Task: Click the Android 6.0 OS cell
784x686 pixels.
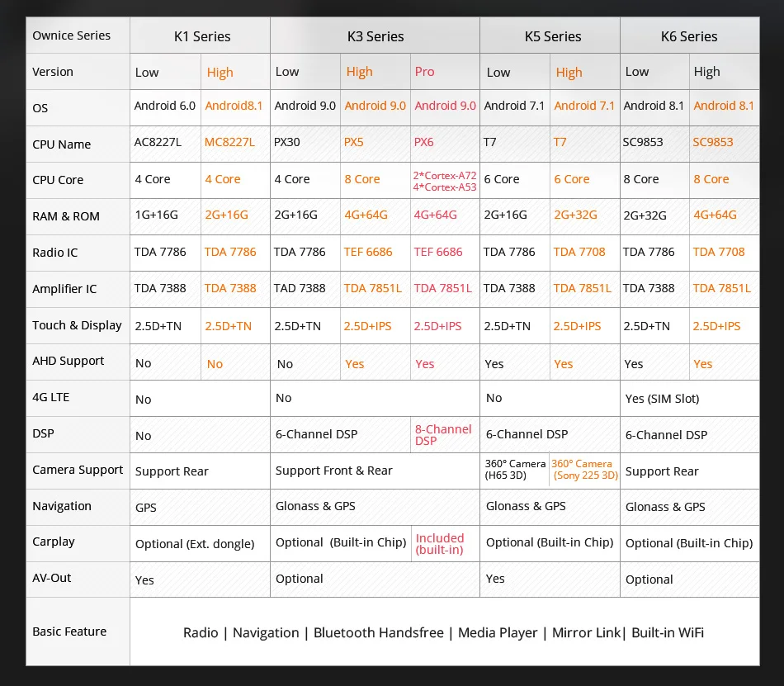Action: [x=165, y=107]
